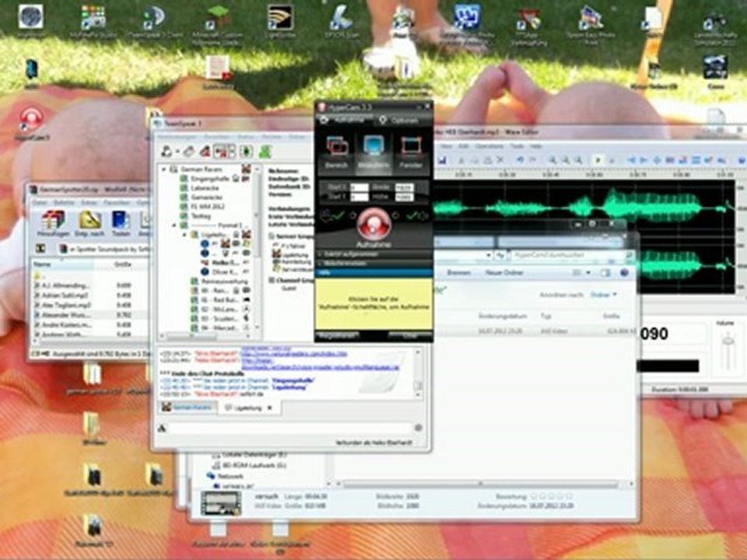Screen dimensions: 747x560
Task: Expand the first collapsed section under Aufnahme
Action: point(373,254)
